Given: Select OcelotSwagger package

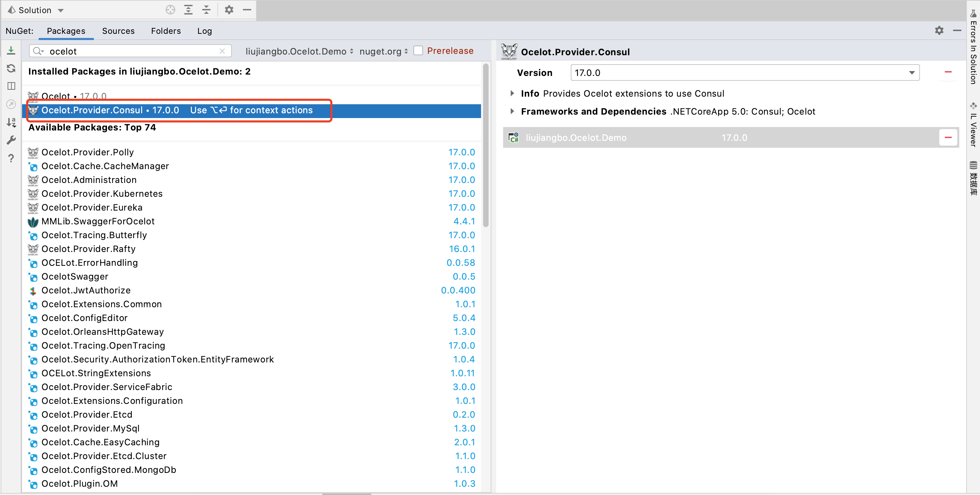Looking at the screenshot, I should point(252,276).
